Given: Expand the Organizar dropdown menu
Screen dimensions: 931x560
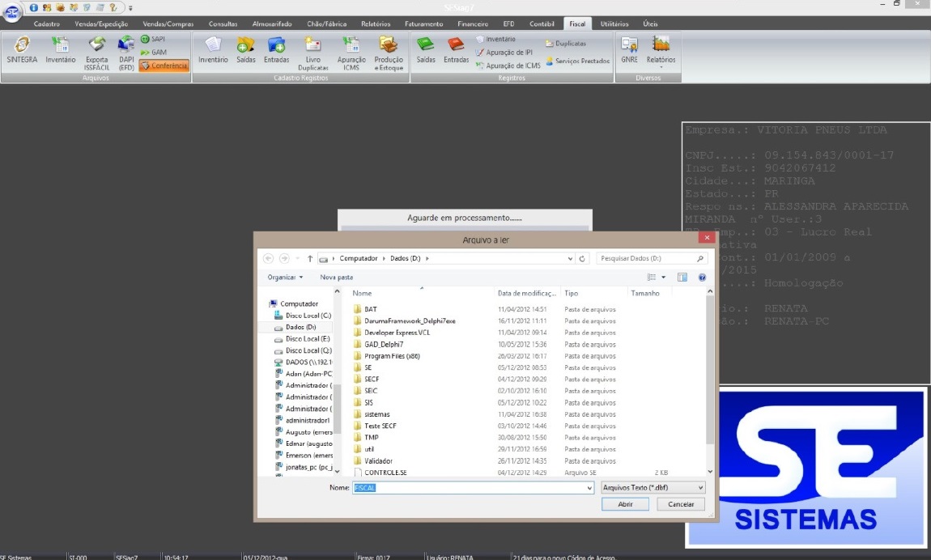Looking at the screenshot, I should (x=285, y=277).
